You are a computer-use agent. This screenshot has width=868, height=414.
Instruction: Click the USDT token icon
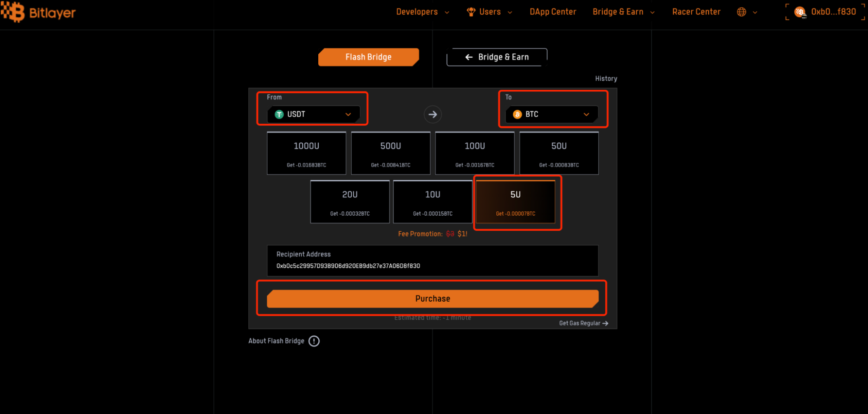(x=279, y=115)
